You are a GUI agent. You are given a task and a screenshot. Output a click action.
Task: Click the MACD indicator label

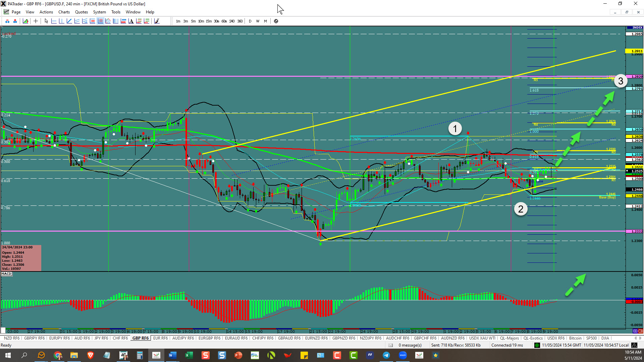[6, 274]
